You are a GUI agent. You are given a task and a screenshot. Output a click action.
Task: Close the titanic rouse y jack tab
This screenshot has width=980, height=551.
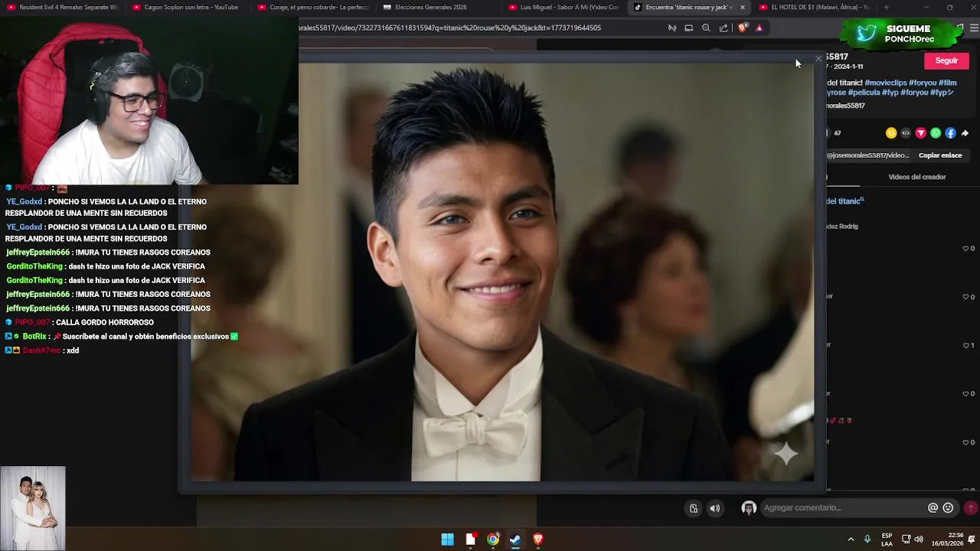tap(742, 7)
